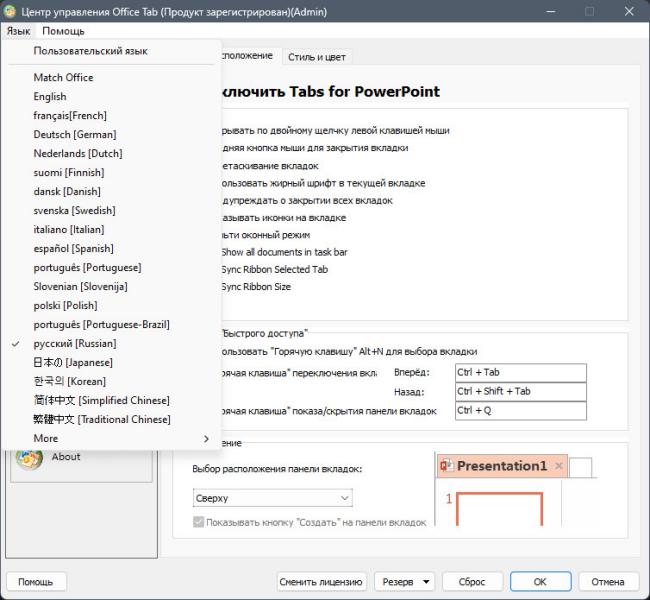Select português [Portuguese-Brazil] language
650x600 pixels.
click(x=111, y=325)
